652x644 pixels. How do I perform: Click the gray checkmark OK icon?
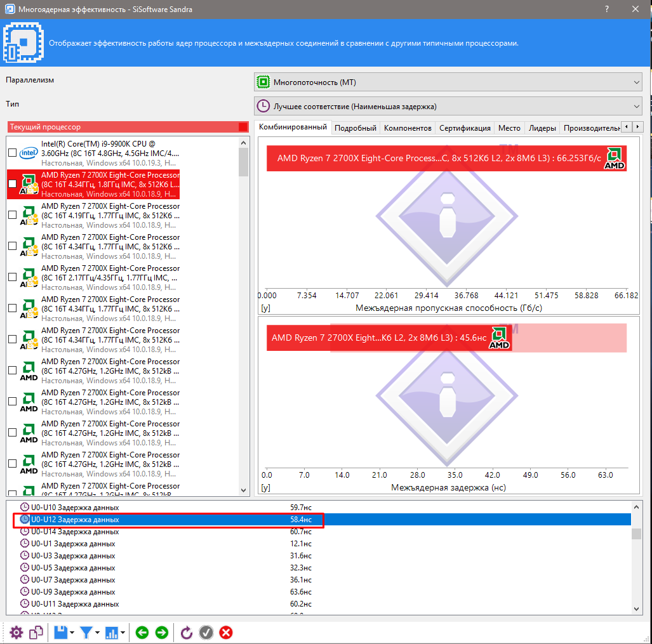pos(206,633)
